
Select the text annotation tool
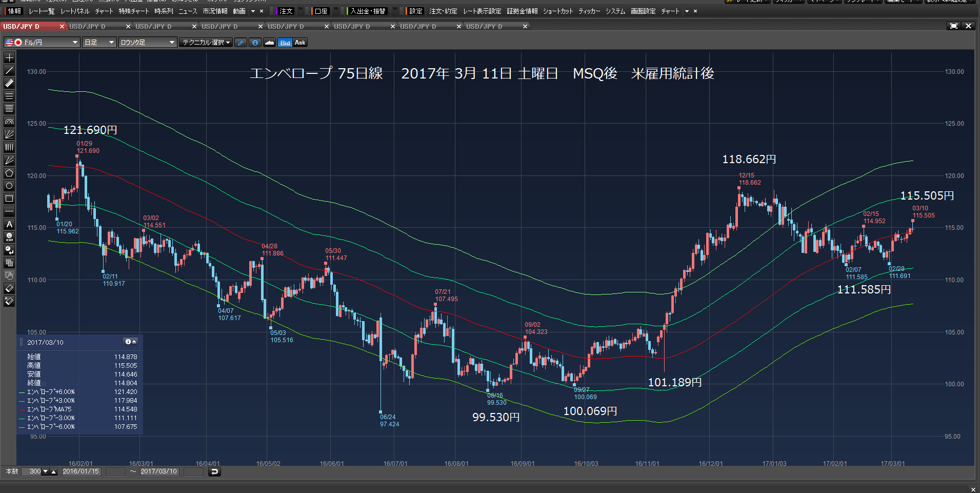click(x=9, y=224)
